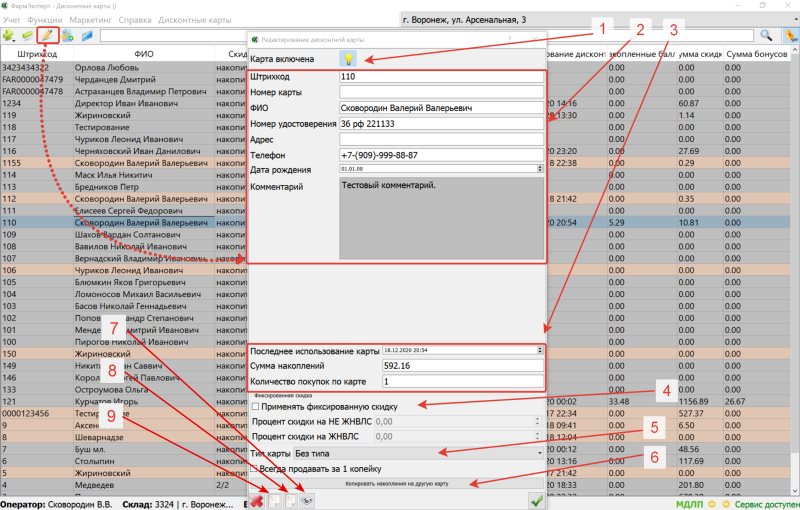800x510 pixels.
Task: Open the 'Дата рождения' date picker
Action: coord(540,170)
